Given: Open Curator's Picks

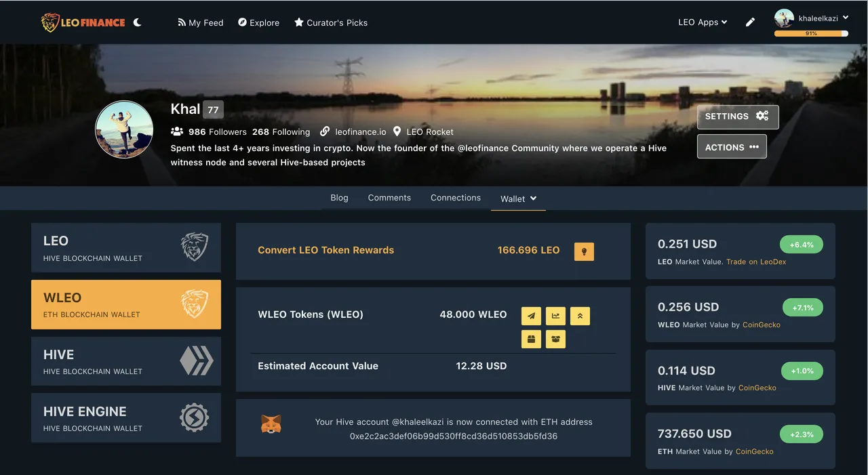Looking at the screenshot, I should tap(331, 22).
